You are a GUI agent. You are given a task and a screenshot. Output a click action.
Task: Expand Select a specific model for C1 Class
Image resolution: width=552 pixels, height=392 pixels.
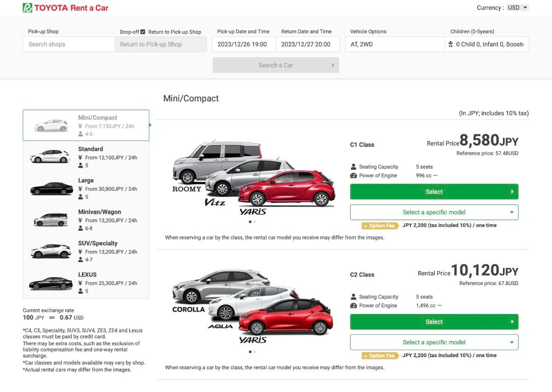click(x=434, y=212)
